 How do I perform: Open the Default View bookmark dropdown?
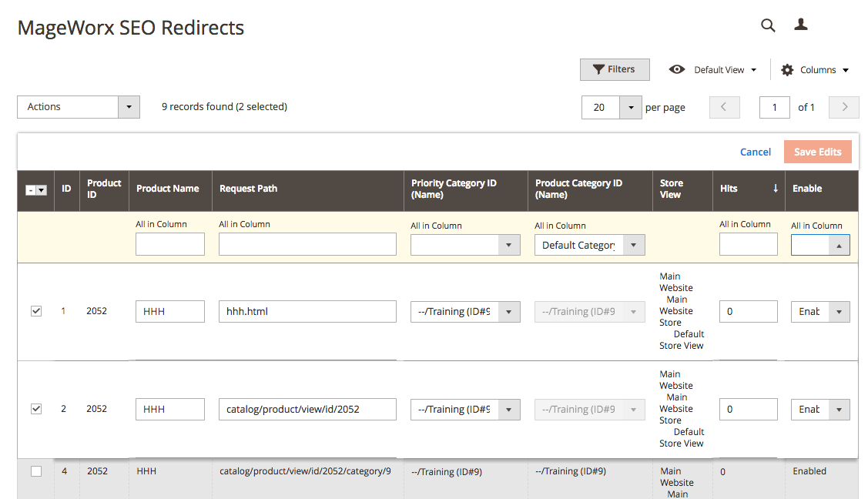(x=712, y=70)
